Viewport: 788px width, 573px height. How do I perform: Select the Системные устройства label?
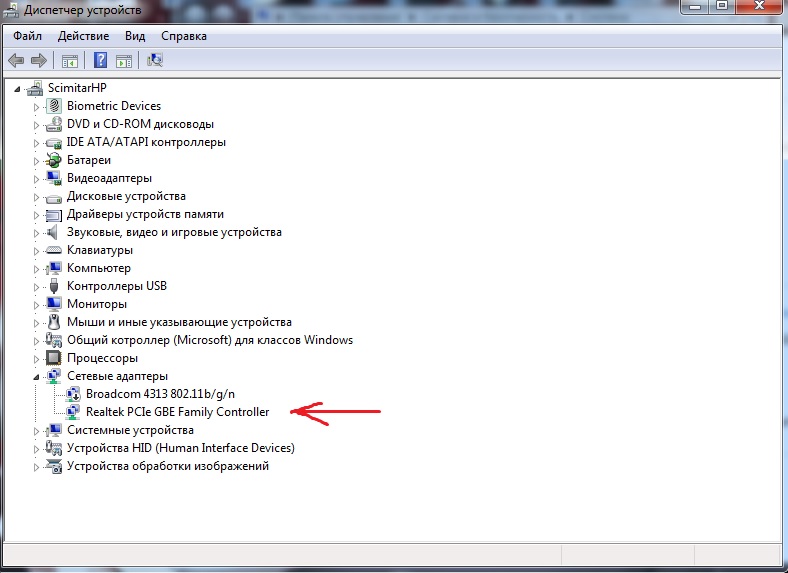(130, 430)
